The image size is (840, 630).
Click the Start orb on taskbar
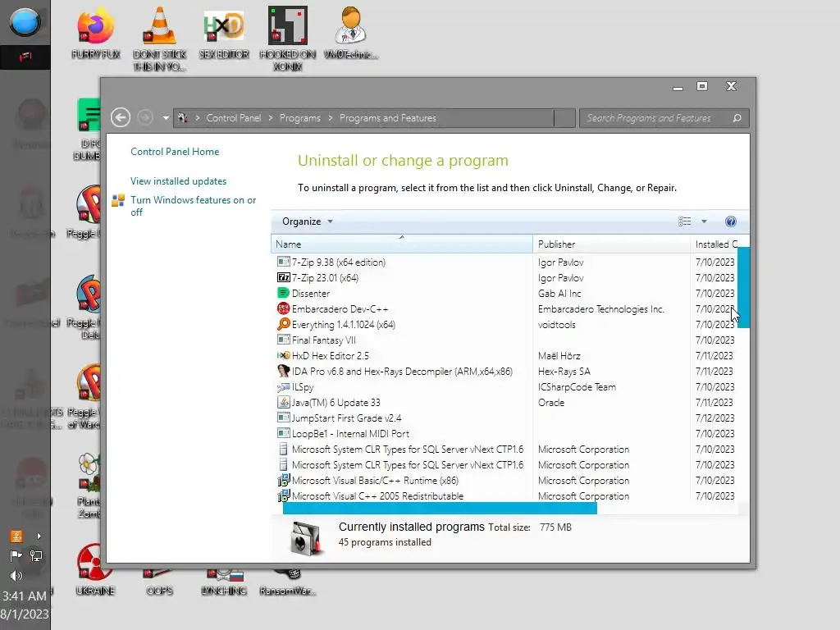click(x=25, y=22)
